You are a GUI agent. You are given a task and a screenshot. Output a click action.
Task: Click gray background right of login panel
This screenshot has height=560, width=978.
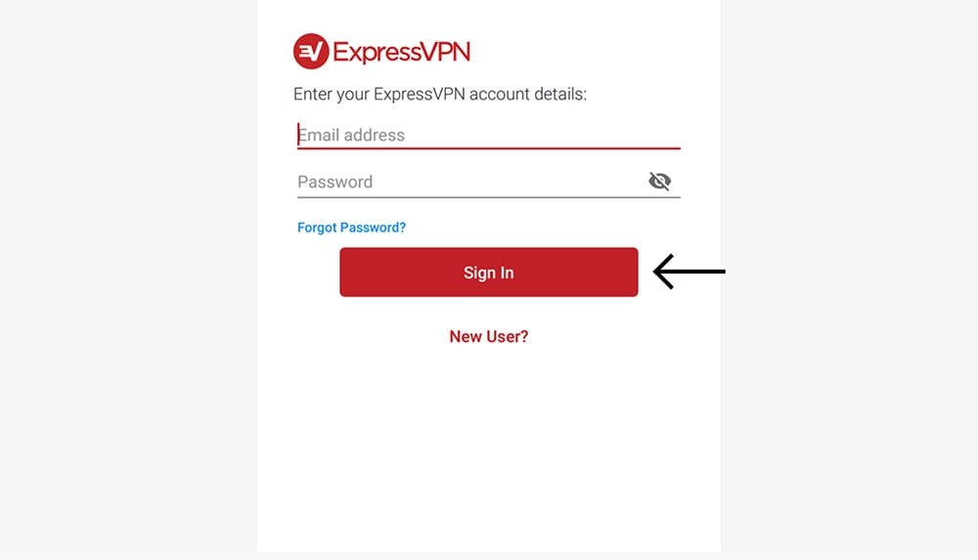click(849, 280)
